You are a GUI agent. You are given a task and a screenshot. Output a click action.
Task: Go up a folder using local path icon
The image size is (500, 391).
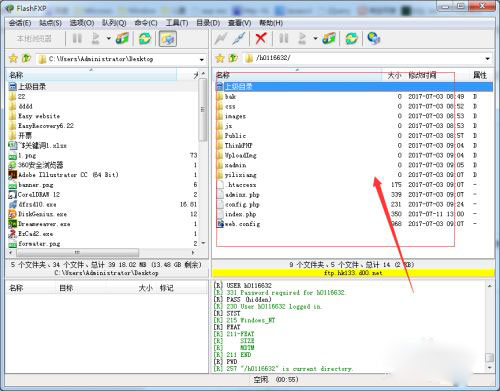26,59
